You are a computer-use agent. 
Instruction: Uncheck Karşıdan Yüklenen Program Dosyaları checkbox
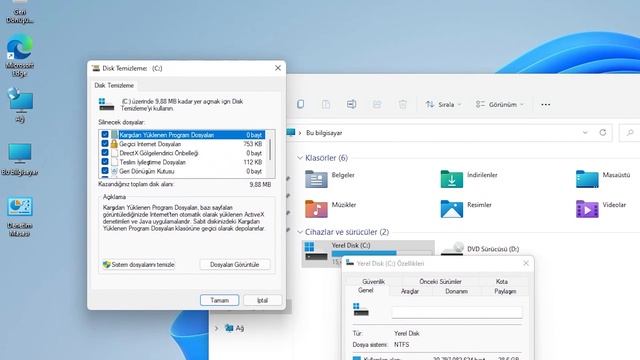[x=105, y=135]
